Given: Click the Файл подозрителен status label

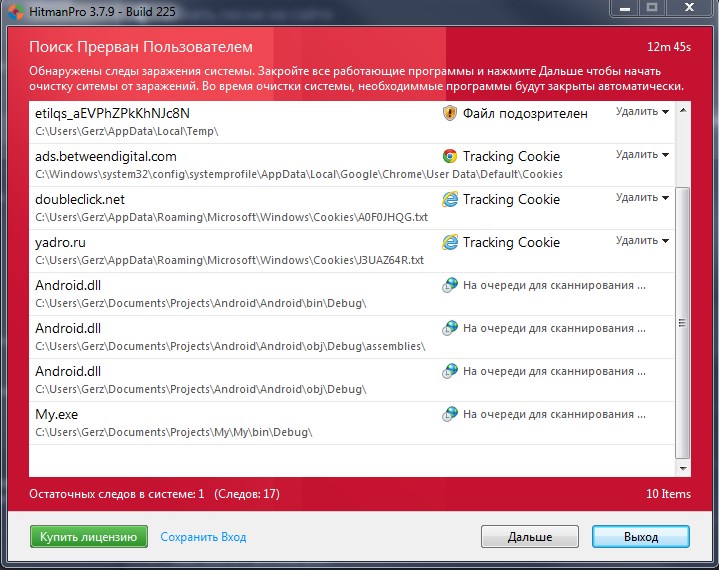Looking at the screenshot, I should [525, 113].
